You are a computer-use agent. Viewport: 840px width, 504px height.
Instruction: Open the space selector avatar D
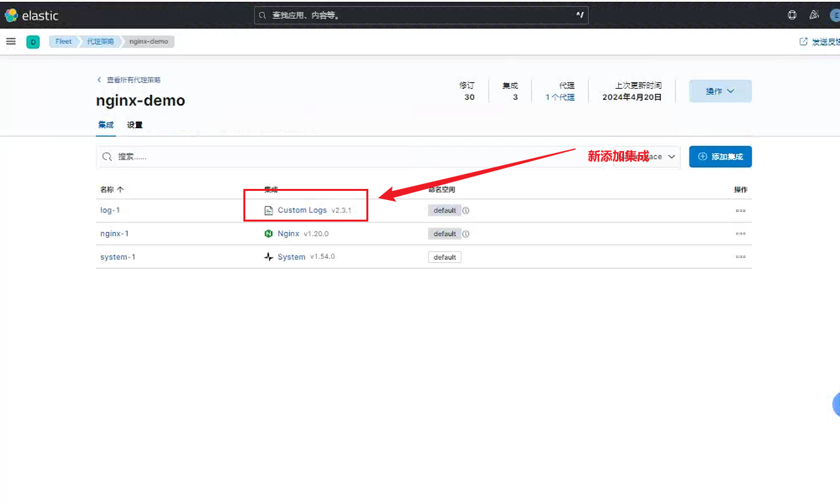(x=33, y=42)
